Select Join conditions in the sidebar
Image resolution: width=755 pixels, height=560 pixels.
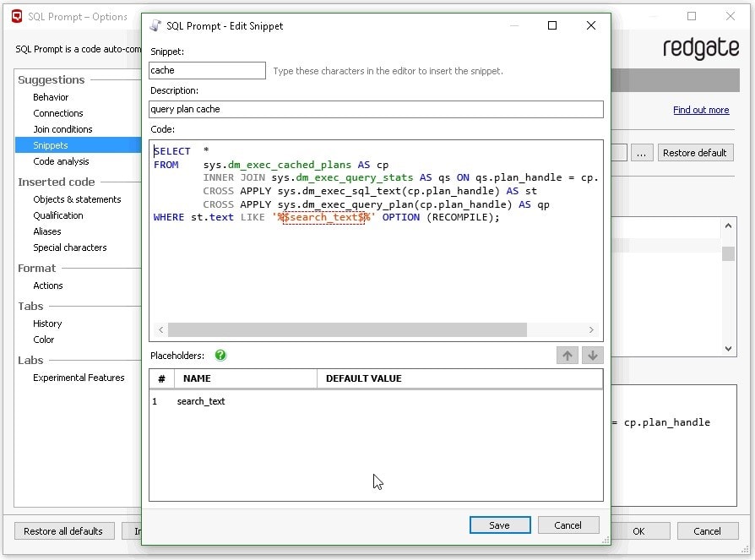[62, 129]
